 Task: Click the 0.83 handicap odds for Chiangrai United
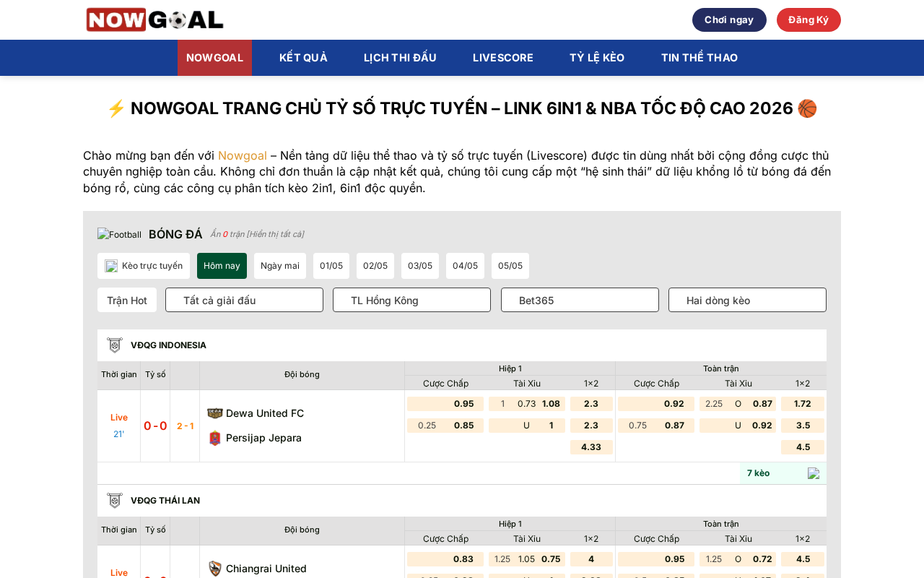point(463,559)
